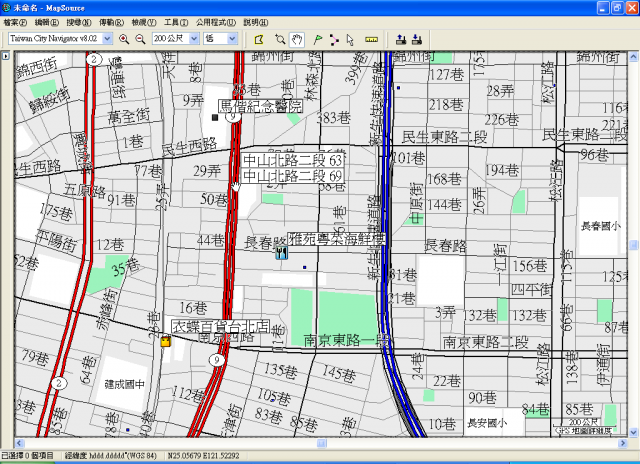
Task: Click the black square hospital marker
Action: (215, 118)
